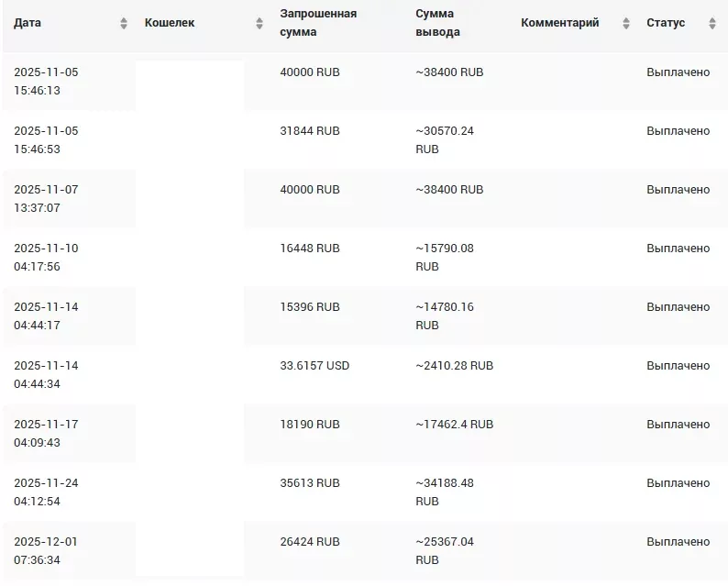The image size is (728, 586).
Task: Select the date 2025-11-05 15:46:13
Action: [46, 81]
